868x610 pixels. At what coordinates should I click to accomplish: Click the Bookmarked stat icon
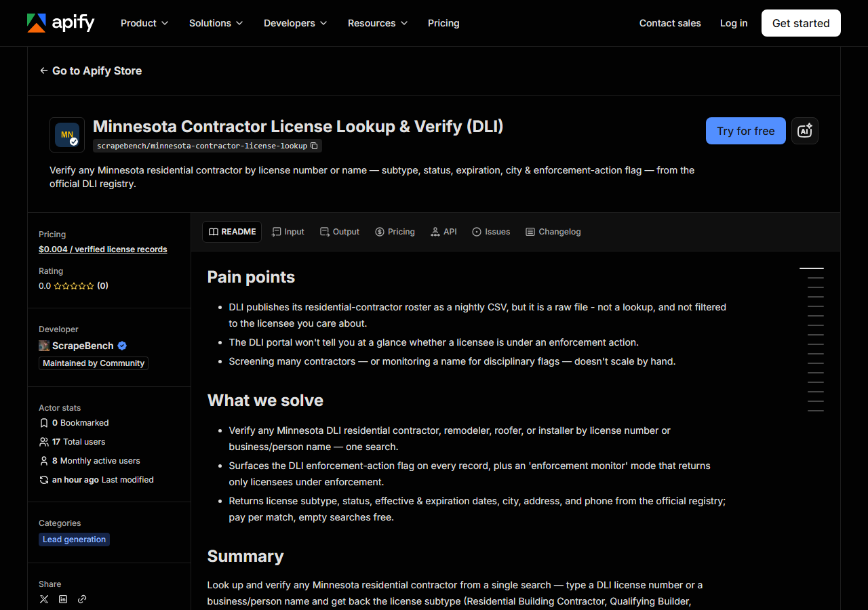pyautogui.click(x=44, y=423)
